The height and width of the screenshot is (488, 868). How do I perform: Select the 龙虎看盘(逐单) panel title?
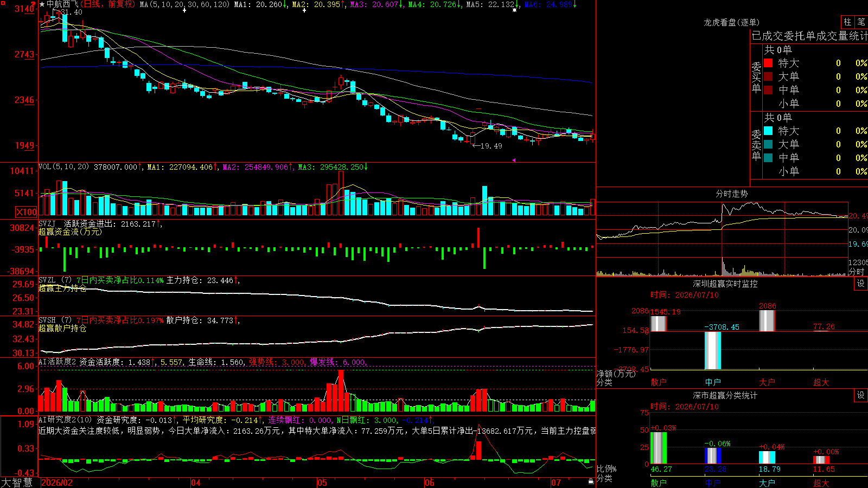[x=731, y=22]
